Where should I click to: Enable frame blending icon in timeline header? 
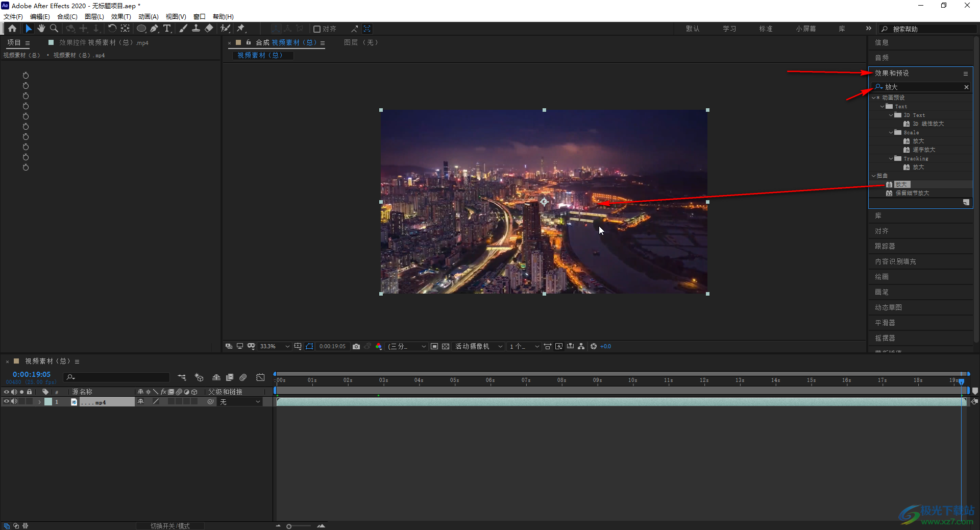click(x=230, y=377)
